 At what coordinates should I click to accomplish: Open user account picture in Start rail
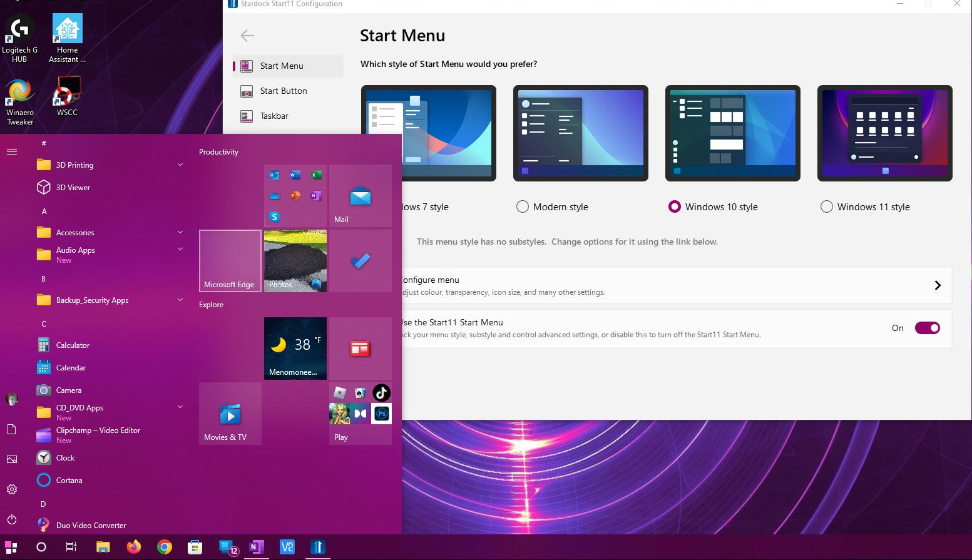[x=11, y=399]
